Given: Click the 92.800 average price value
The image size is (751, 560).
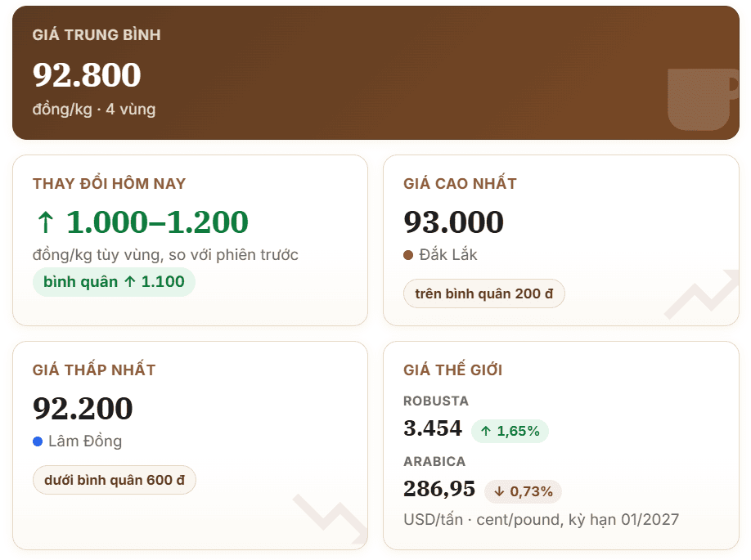Looking at the screenshot, I should click(87, 75).
